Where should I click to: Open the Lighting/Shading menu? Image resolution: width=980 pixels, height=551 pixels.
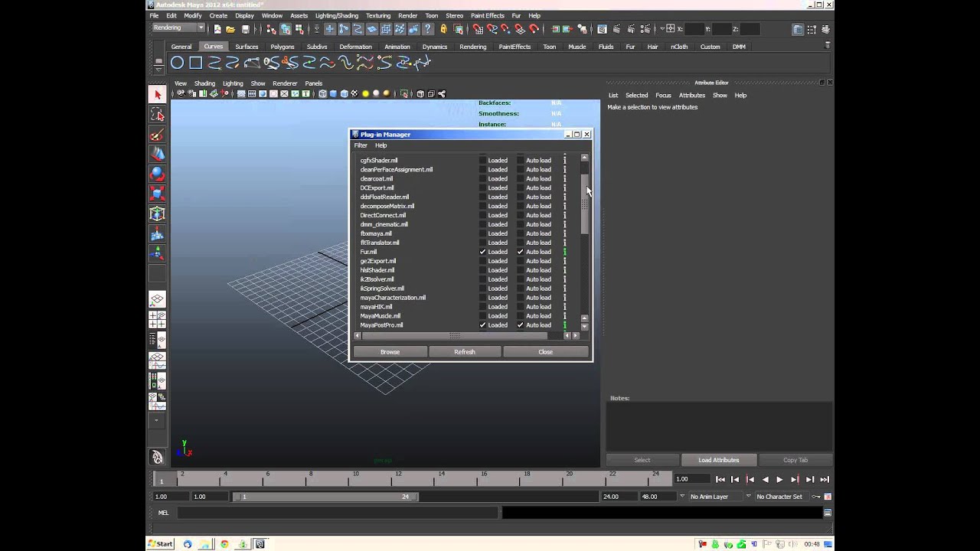click(336, 15)
